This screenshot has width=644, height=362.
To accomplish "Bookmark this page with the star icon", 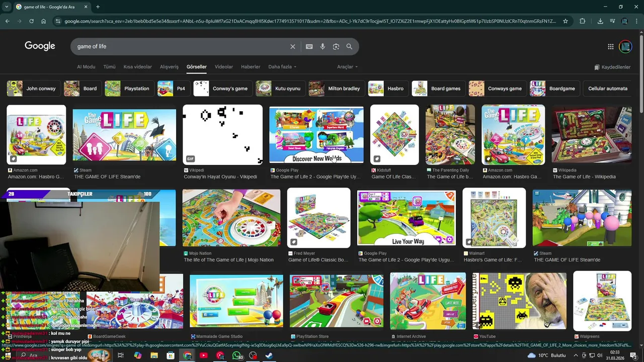I will (x=566, y=21).
